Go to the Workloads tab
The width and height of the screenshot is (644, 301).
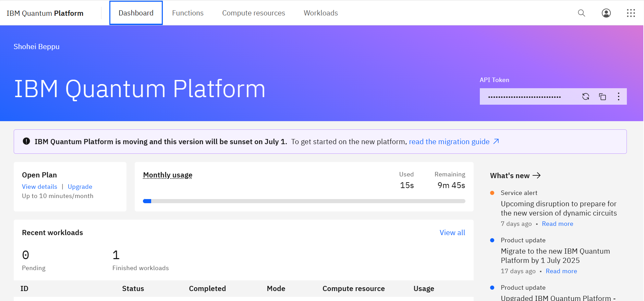(x=320, y=13)
